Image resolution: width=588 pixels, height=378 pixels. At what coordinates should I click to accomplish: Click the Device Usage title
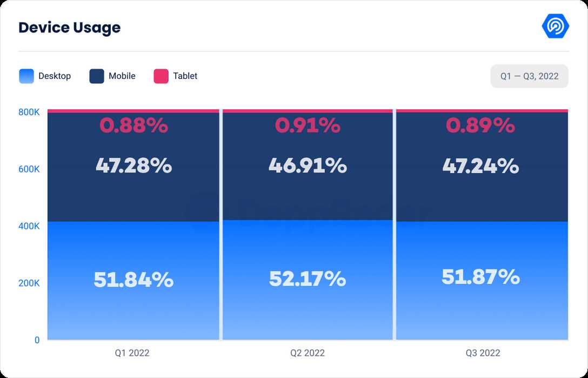coord(69,28)
